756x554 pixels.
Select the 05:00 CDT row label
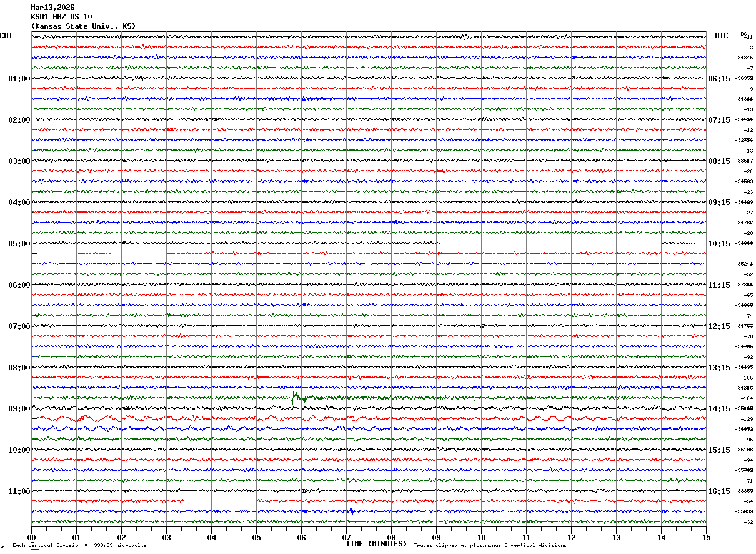pyautogui.click(x=19, y=244)
